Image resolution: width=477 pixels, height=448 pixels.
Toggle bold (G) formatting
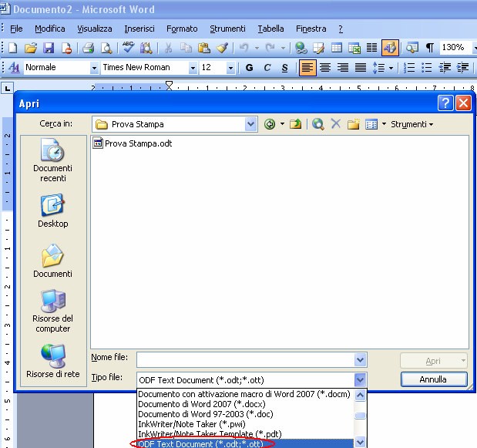point(249,68)
